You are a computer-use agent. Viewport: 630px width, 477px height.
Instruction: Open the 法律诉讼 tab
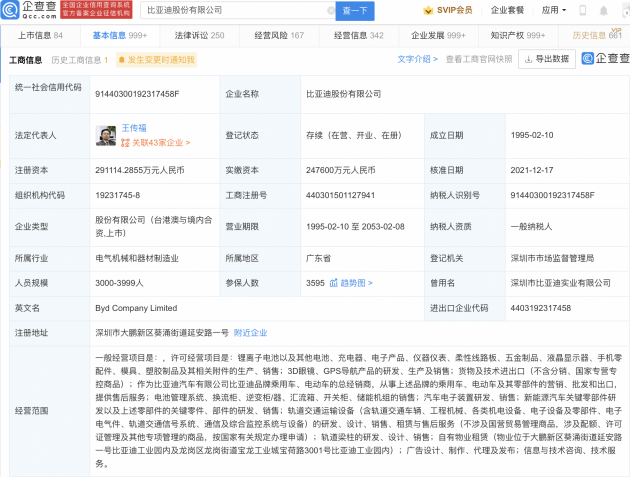pos(199,35)
